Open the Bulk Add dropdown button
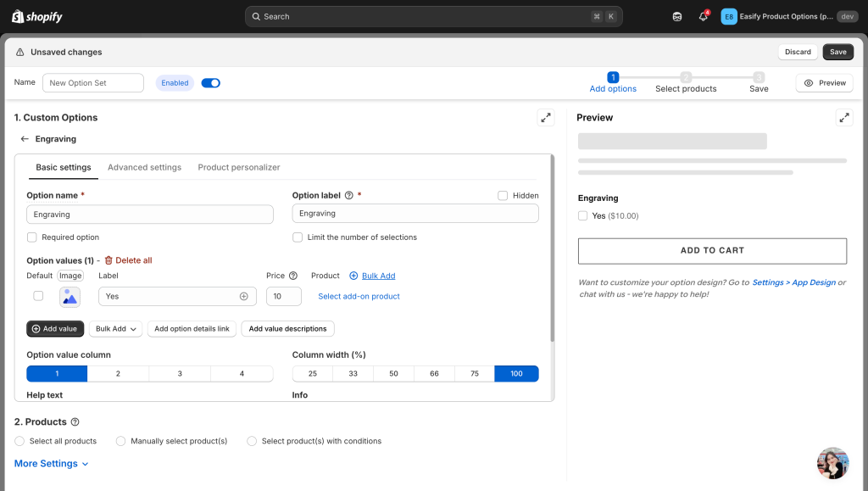Viewport: 868px width, 491px height. point(115,329)
